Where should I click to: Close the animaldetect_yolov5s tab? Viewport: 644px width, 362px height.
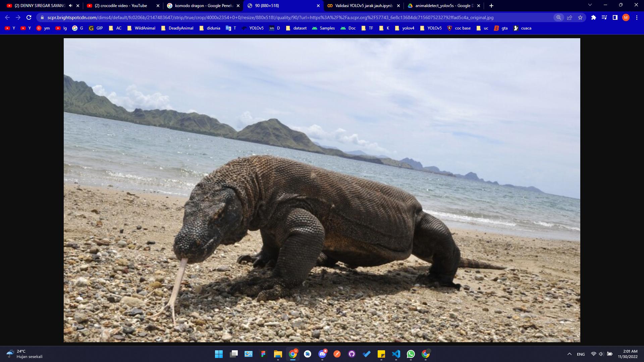coord(479,6)
